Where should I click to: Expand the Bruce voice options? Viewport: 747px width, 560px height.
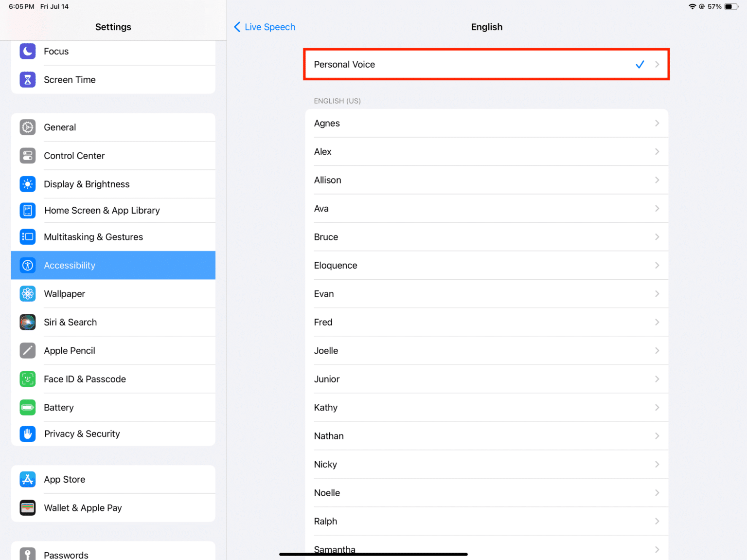(x=657, y=237)
